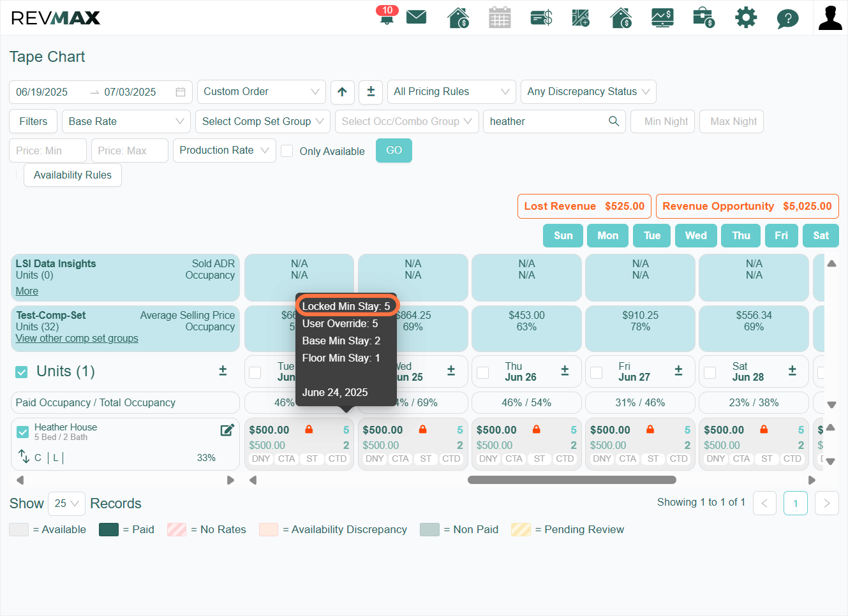Image resolution: width=848 pixels, height=616 pixels.
Task: Open the payment card dollar icon
Action: (x=541, y=17)
